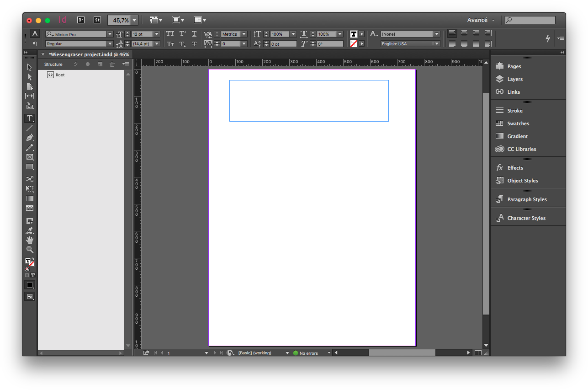
Task: Select the Type tool
Action: pyautogui.click(x=30, y=118)
